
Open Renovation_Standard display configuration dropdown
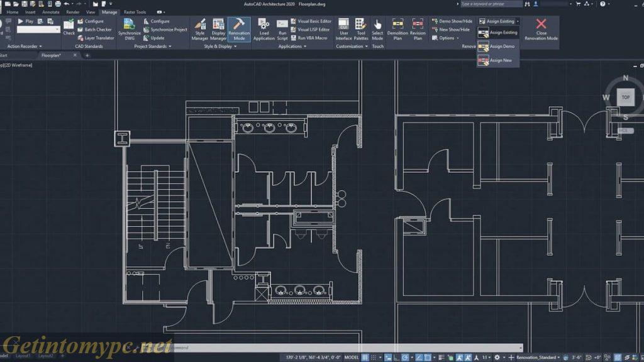pos(538,358)
